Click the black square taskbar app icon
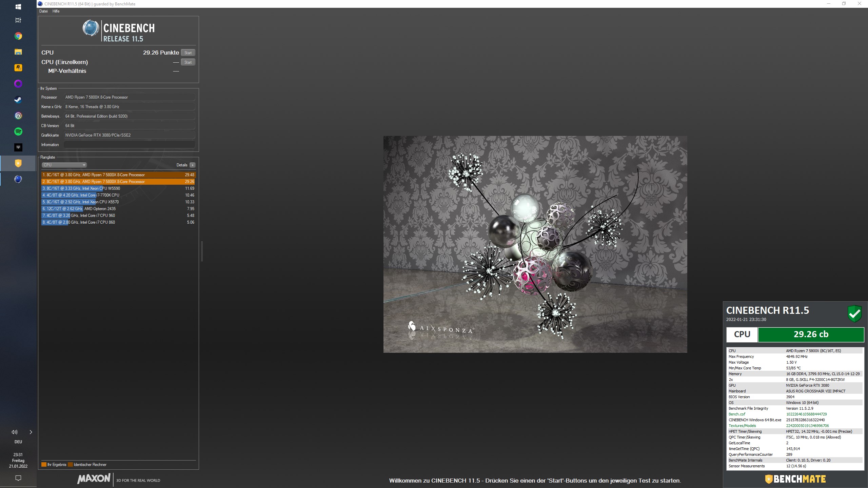This screenshot has height=488, width=868. (x=18, y=147)
